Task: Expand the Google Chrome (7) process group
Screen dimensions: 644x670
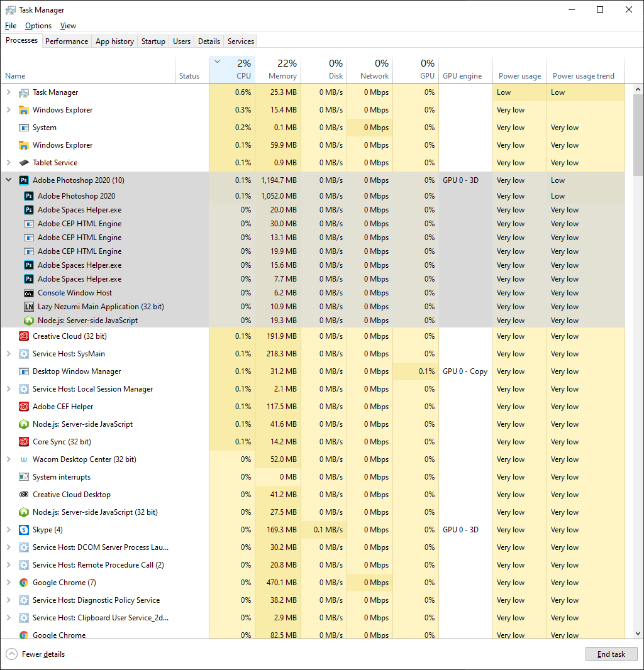Action: pyautogui.click(x=8, y=583)
